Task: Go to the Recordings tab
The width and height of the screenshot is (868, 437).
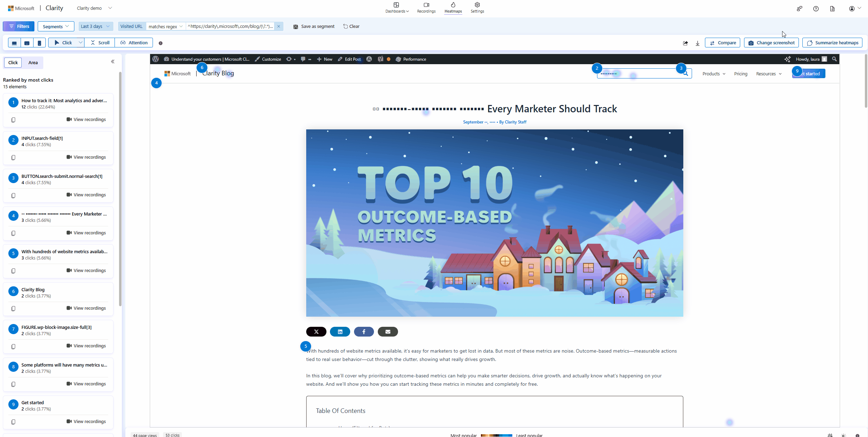Action: [426, 8]
